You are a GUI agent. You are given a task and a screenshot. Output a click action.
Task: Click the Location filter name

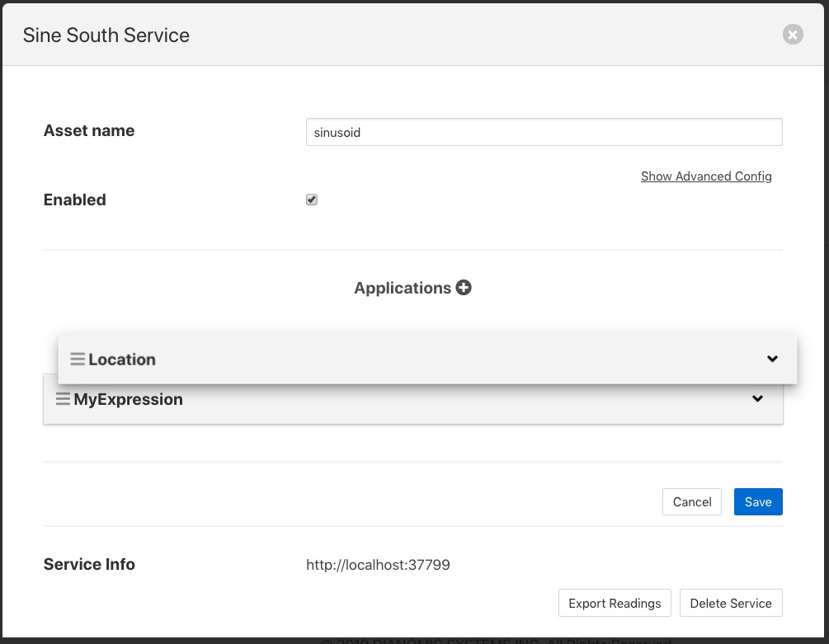point(122,360)
